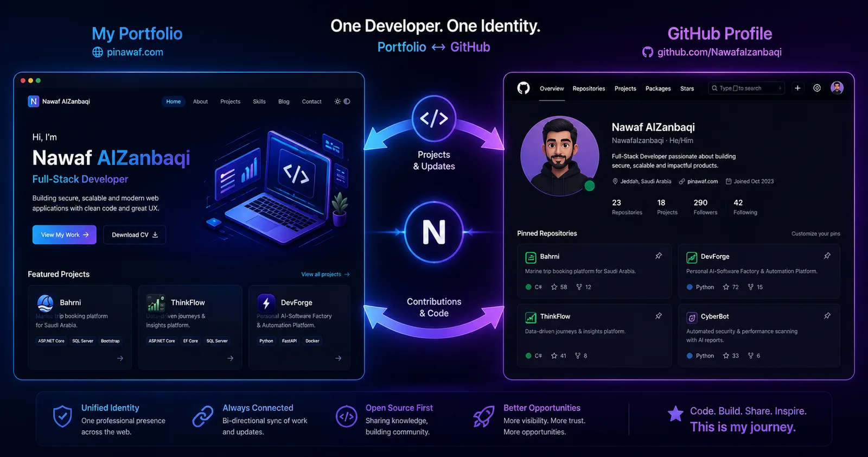
Task: Open the 23 Repositories count
Action: 627,207
